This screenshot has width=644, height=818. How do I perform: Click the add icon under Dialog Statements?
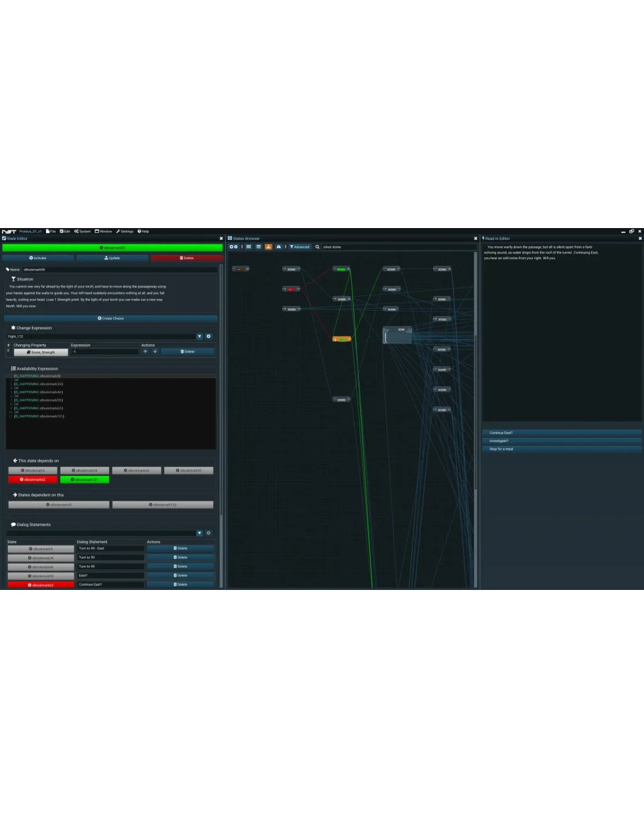[x=209, y=533]
